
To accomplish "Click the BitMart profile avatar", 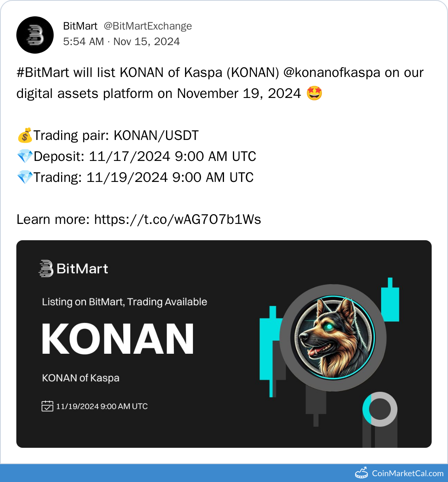I will (x=35, y=35).
